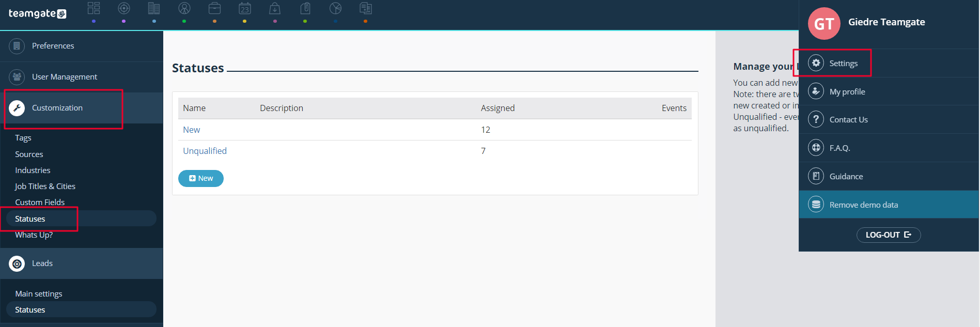Image resolution: width=980 pixels, height=327 pixels.
Task: Open F.A.Q. menu entry
Action: point(889,148)
